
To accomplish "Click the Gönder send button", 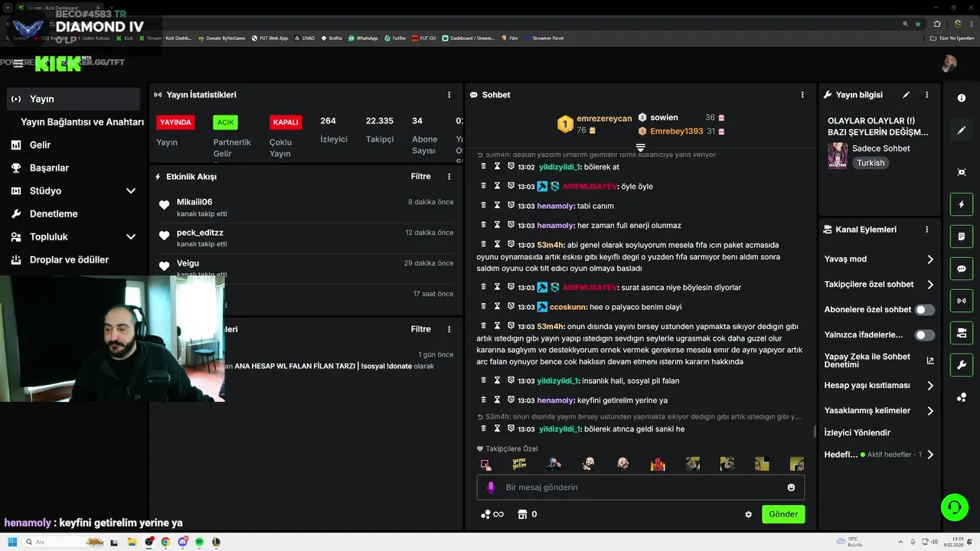I will [x=783, y=514].
